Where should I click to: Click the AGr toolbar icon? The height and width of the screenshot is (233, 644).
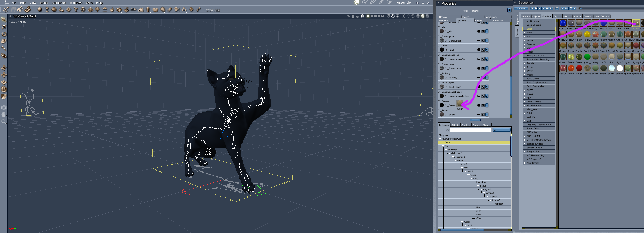(134, 10)
